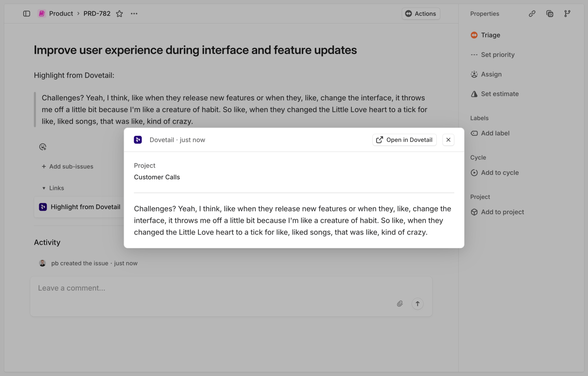Click the Properties heading

485,14
